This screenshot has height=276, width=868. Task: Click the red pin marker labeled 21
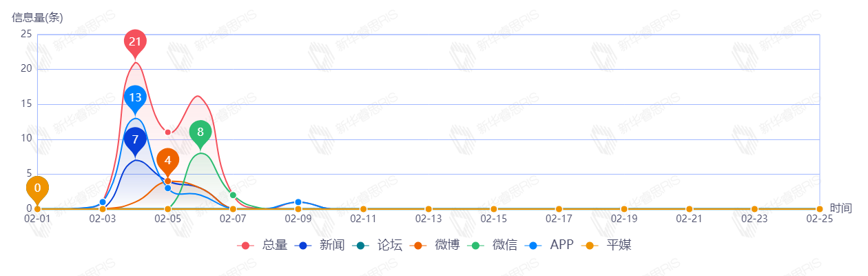tap(135, 42)
